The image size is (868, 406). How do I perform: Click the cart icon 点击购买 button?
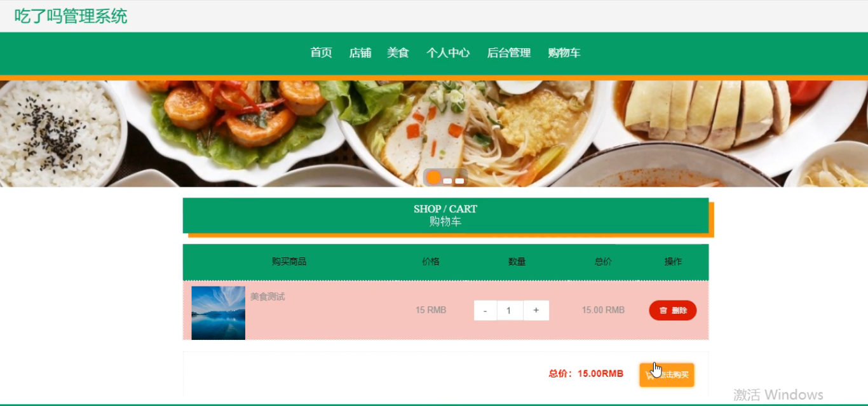click(667, 374)
